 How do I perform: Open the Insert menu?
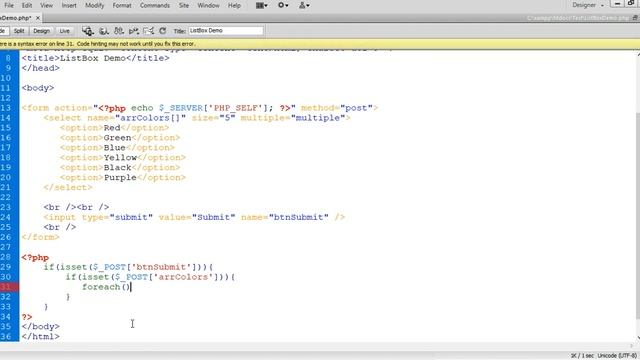pyautogui.click(x=69, y=5)
